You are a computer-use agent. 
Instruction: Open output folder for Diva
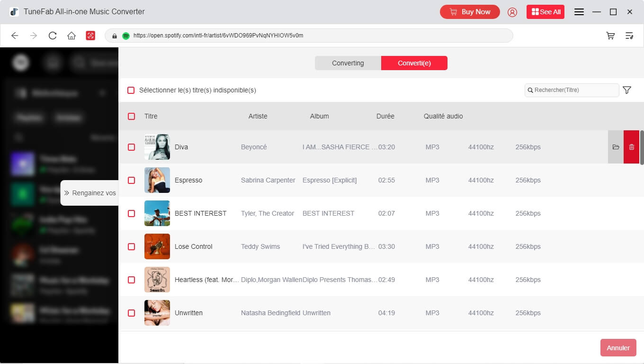[x=616, y=147]
